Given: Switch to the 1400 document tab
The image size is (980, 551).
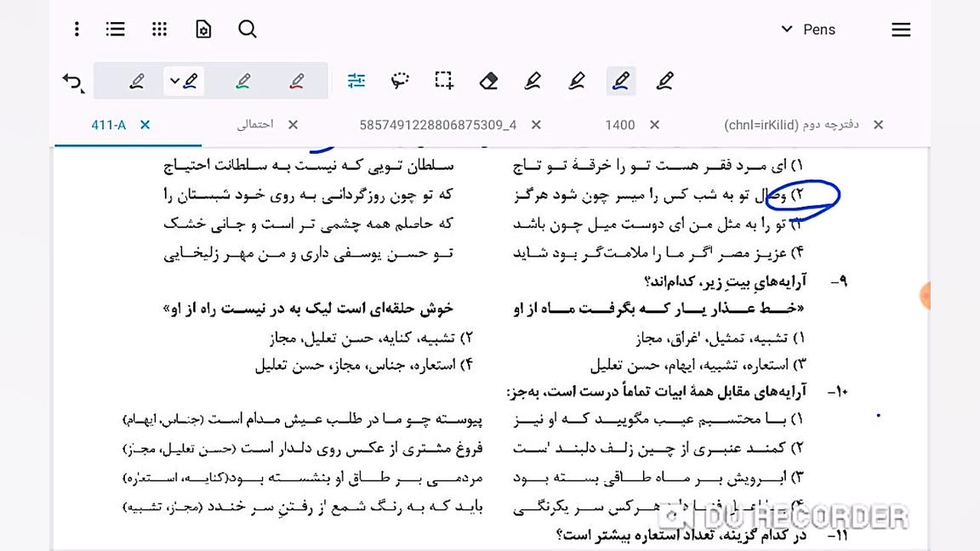Looking at the screenshot, I should tap(619, 124).
